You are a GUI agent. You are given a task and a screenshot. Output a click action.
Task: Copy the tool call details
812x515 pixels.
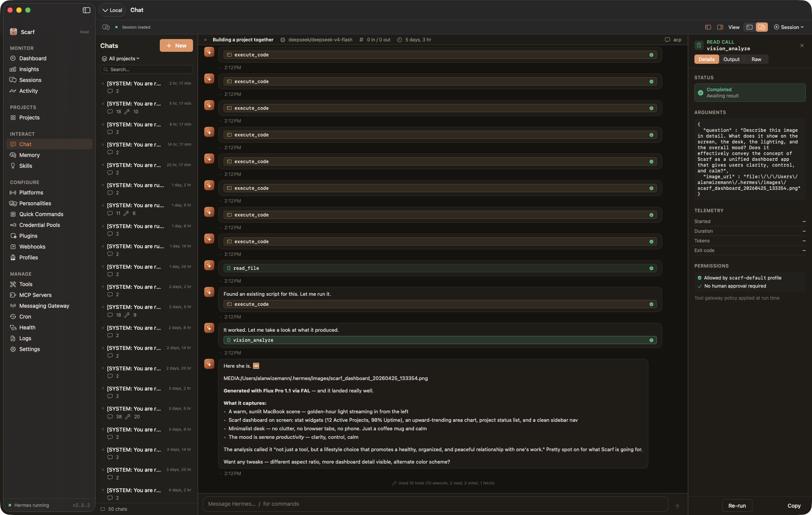[794, 506]
